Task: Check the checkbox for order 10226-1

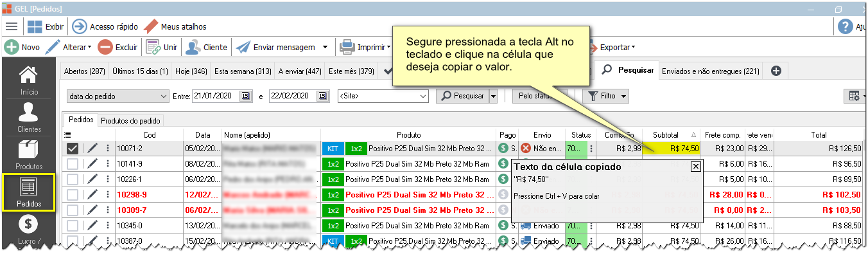Action: point(73,179)
